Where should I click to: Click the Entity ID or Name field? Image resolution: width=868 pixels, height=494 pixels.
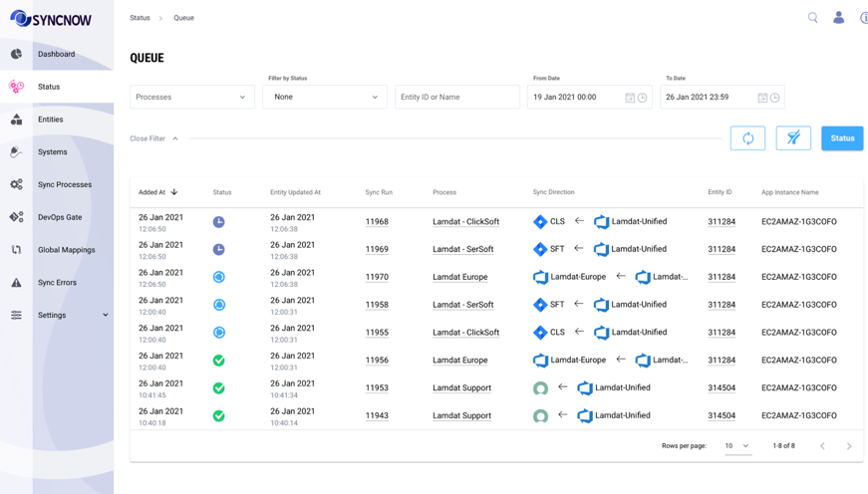pos(456,98)
